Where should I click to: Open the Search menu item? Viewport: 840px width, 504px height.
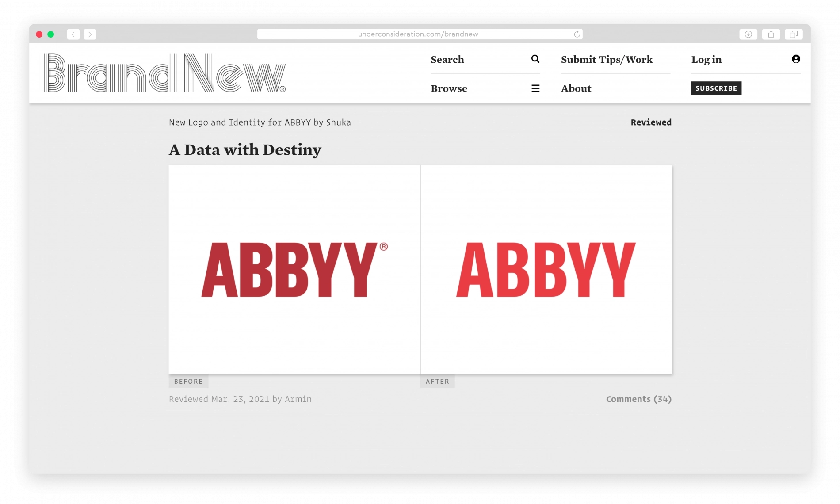pyautogui.click(x=447, y=59)
